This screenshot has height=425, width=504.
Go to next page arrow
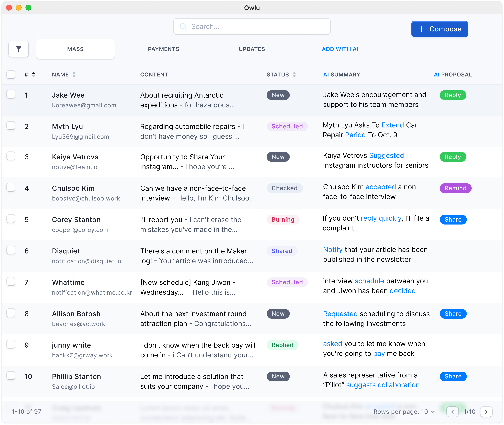[486, 412]
